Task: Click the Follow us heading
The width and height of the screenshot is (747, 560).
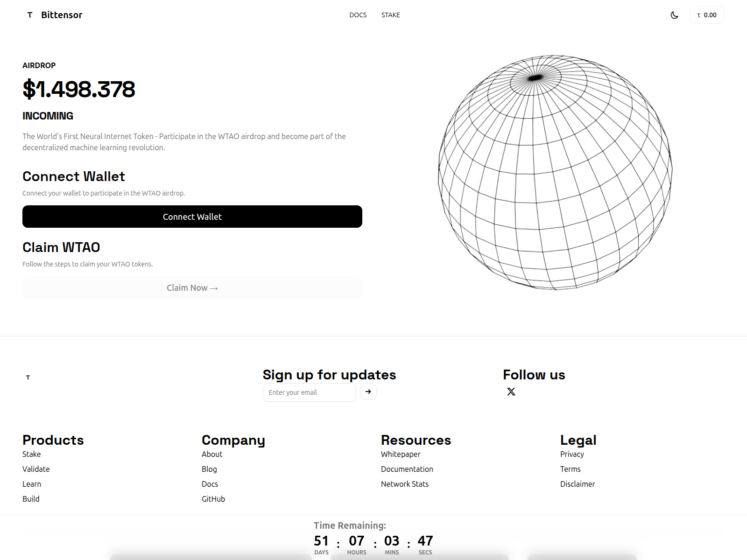Action: point(534,375)
